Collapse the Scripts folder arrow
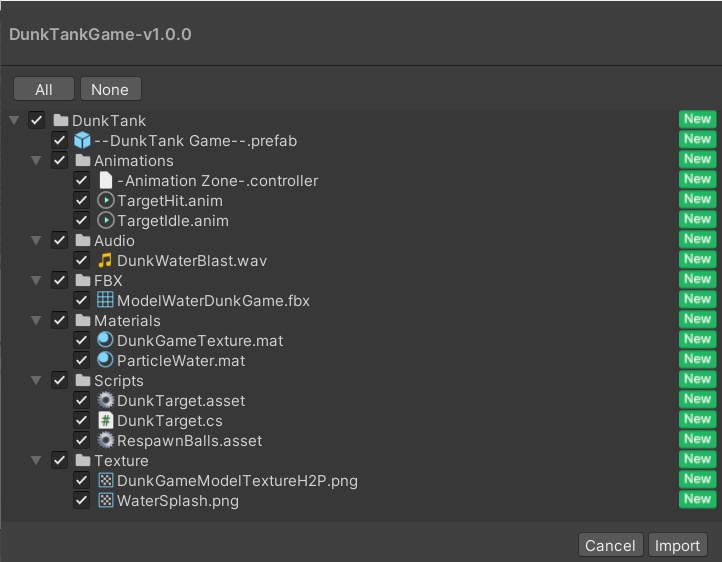The width and height of the screenshot is (722, 562). pyautogui.click(x=36, y=381)
